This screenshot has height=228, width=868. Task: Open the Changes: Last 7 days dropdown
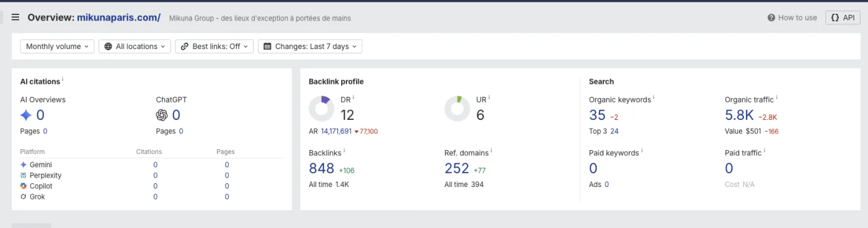click(310, 47)
